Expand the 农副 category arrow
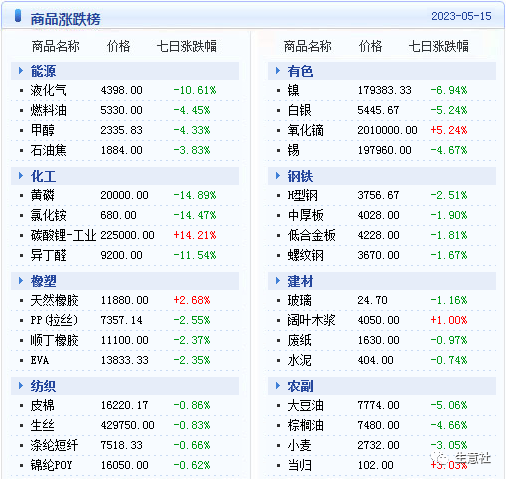 point(278,386)
